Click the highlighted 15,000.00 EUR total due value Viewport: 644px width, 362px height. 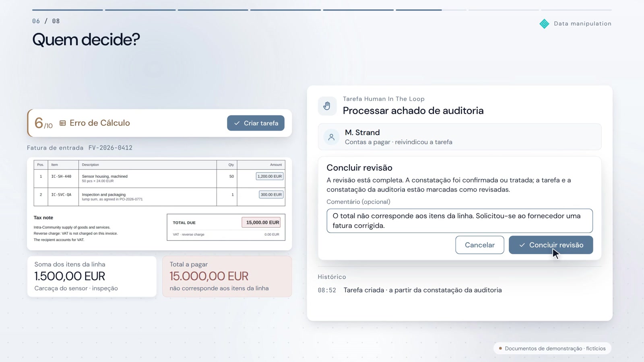click(261, 222)
